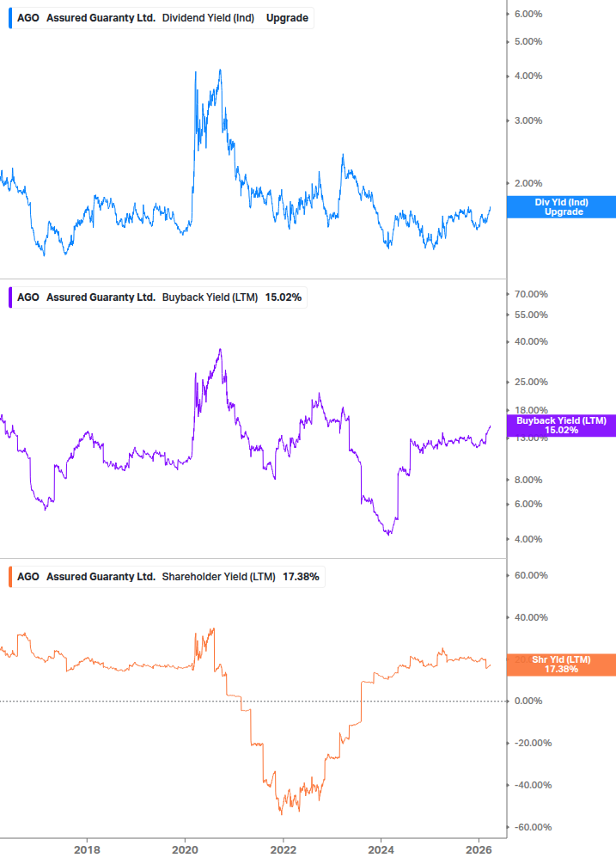Click the orange Shr Yld 17.38% axis tag
The image size is (616, 864).
click(x=561, y=665)
